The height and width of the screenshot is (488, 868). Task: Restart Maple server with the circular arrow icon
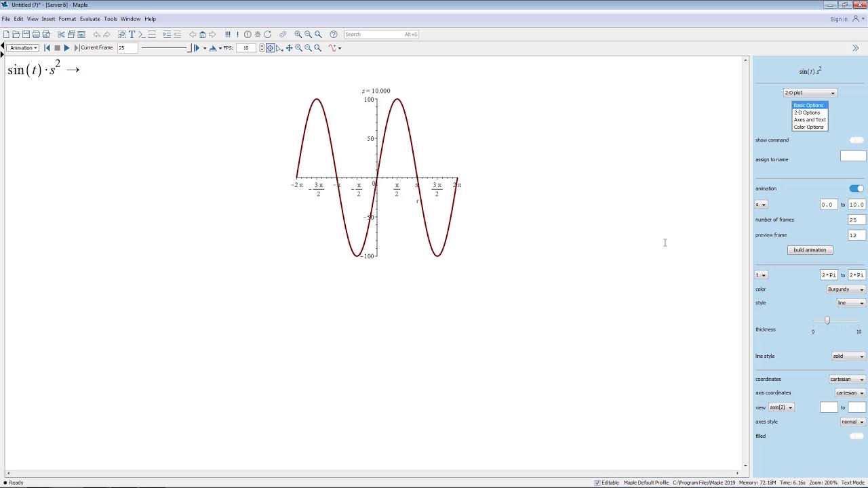coord(267,35)
